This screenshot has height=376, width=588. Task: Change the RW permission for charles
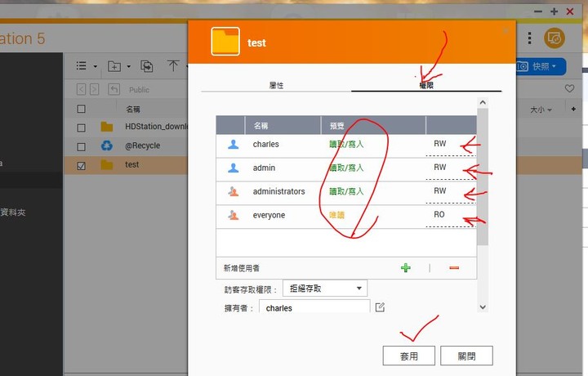(451, 144)
